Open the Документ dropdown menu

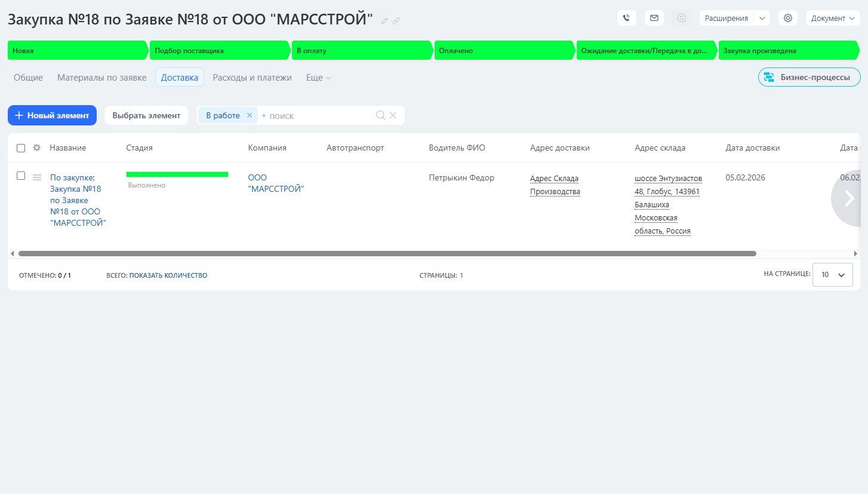tap(833, 18)
